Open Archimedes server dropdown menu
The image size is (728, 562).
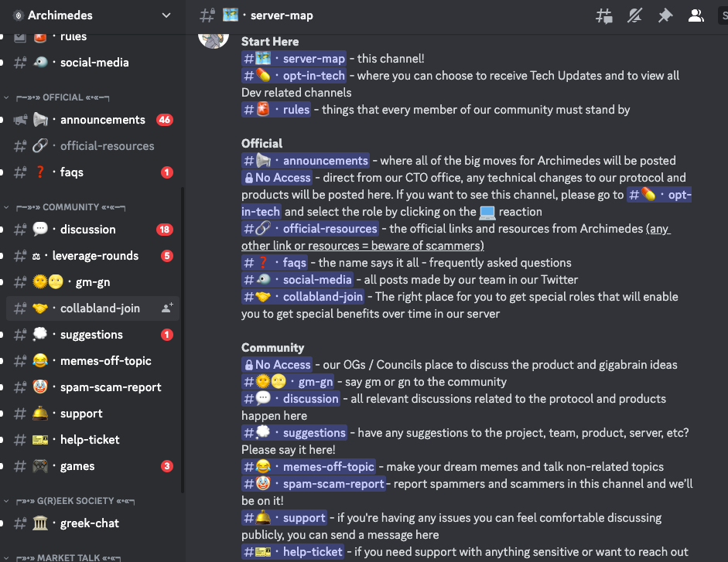pos(93,15)
